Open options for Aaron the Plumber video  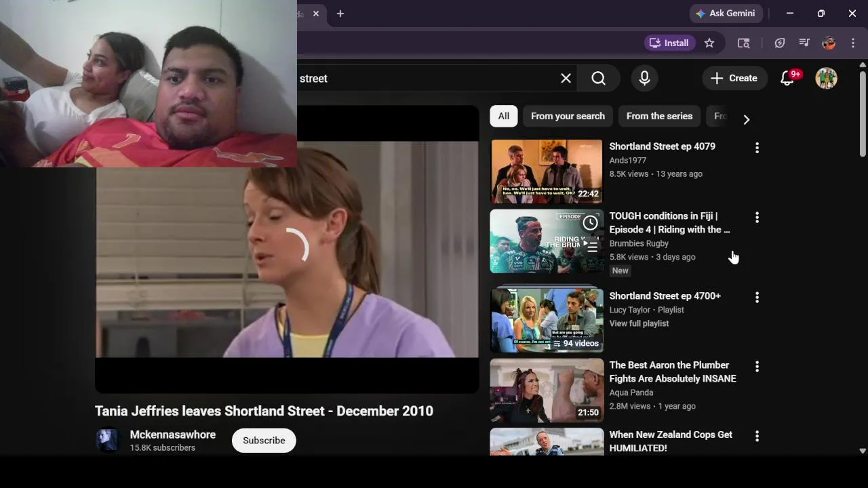(757, 367)
